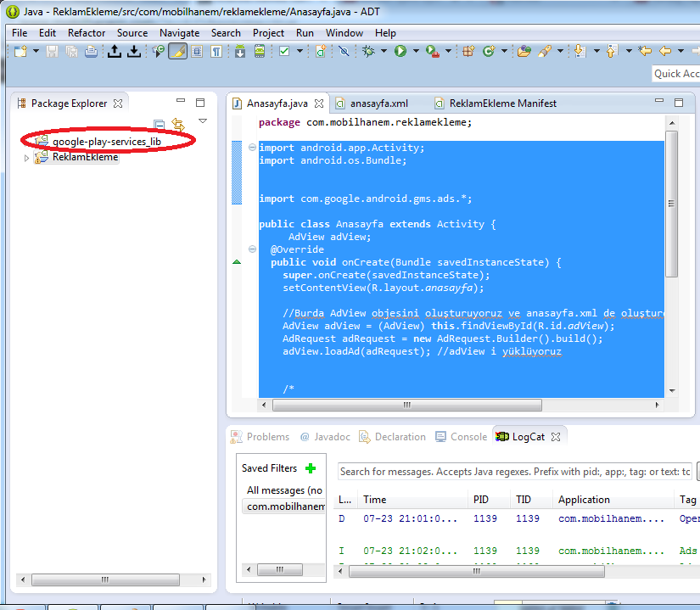This screenshot has height=610, width=700.
Task: Expand the ReklamEkleme project tree node
Action: pyautogui.click(x=26, y=158)
